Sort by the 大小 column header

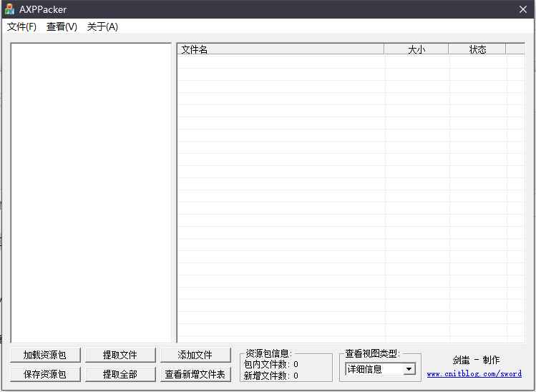416,49
